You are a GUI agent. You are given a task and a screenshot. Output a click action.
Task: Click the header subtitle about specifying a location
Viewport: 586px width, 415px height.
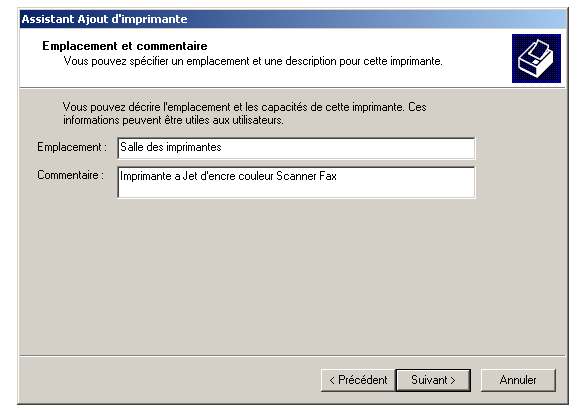tap(253, 61)
